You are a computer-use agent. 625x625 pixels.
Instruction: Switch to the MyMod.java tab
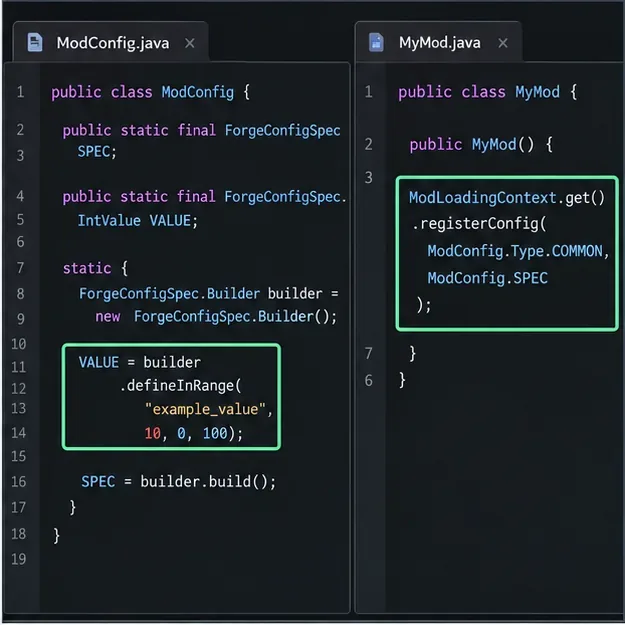coord(438,42)
